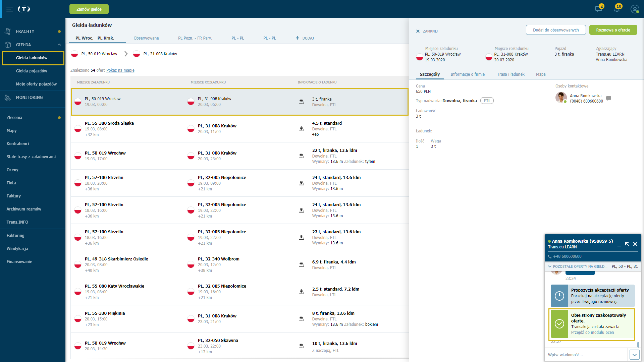Click the plus icon next to DODAJ
This screenshot has width=644, height=362.
pyautogui.click(x=297, y=38)
